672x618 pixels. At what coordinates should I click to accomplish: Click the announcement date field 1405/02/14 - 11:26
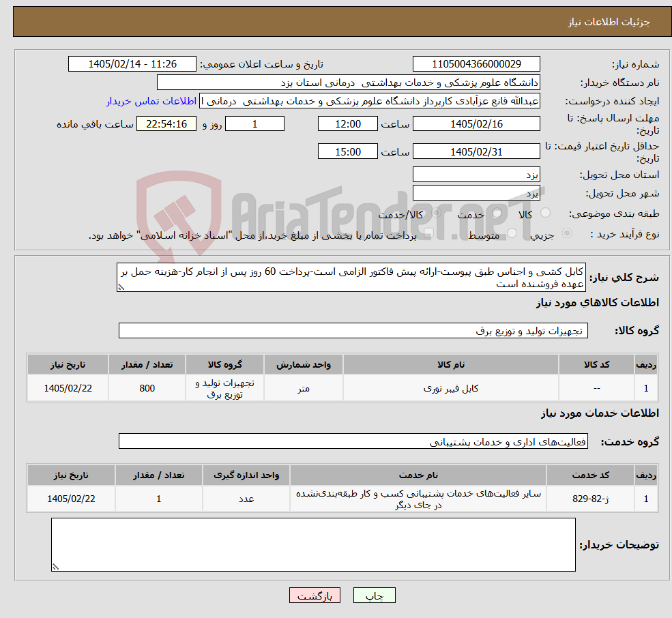tap(132, 64)
